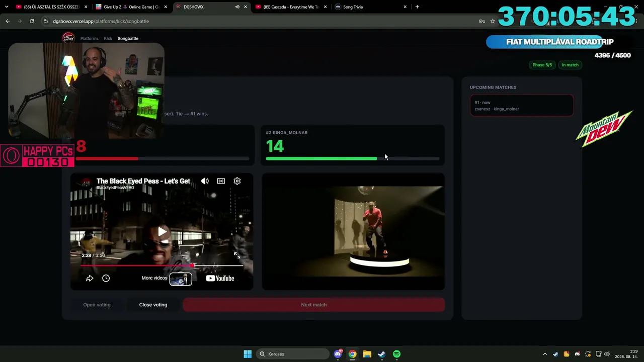Viewport: 644px width, 362px height.
Task: Expand the system tray hidden icons chevron
Action: [545, 354]
